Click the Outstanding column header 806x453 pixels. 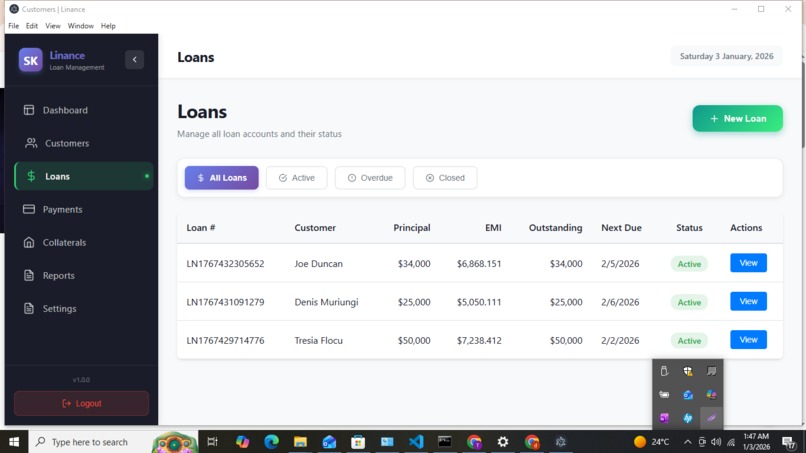click(556, 228)
